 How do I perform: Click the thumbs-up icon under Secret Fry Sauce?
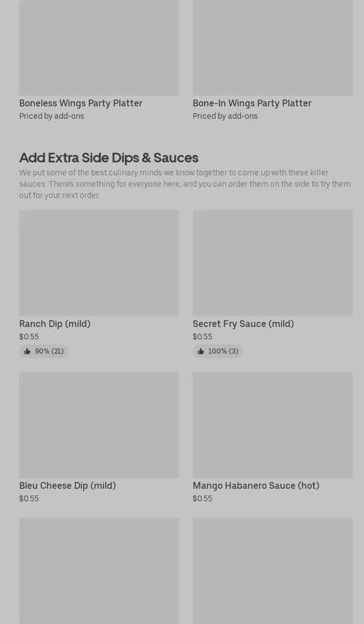(201, 351)
